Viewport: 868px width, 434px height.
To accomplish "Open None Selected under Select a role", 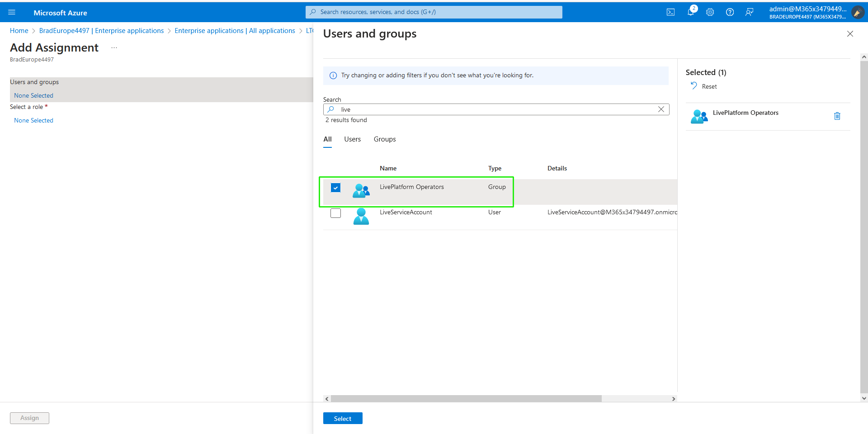I will [x=33, y=120].
